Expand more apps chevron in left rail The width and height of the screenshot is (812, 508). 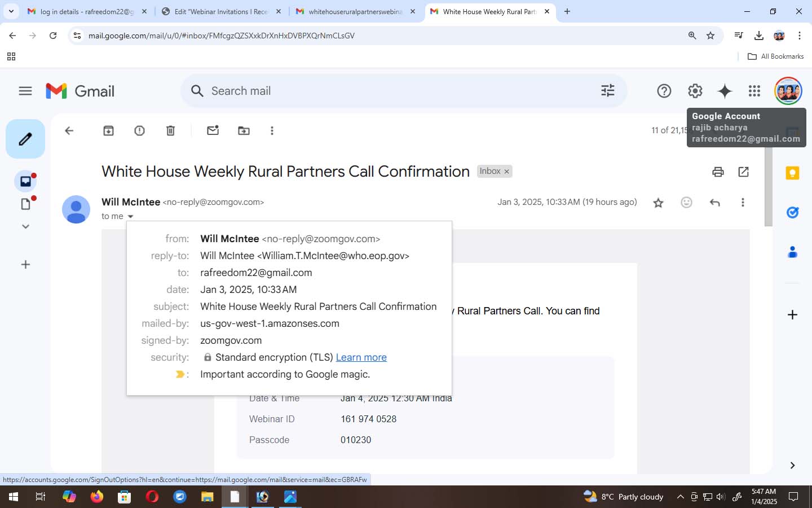(x=25, y=226)
